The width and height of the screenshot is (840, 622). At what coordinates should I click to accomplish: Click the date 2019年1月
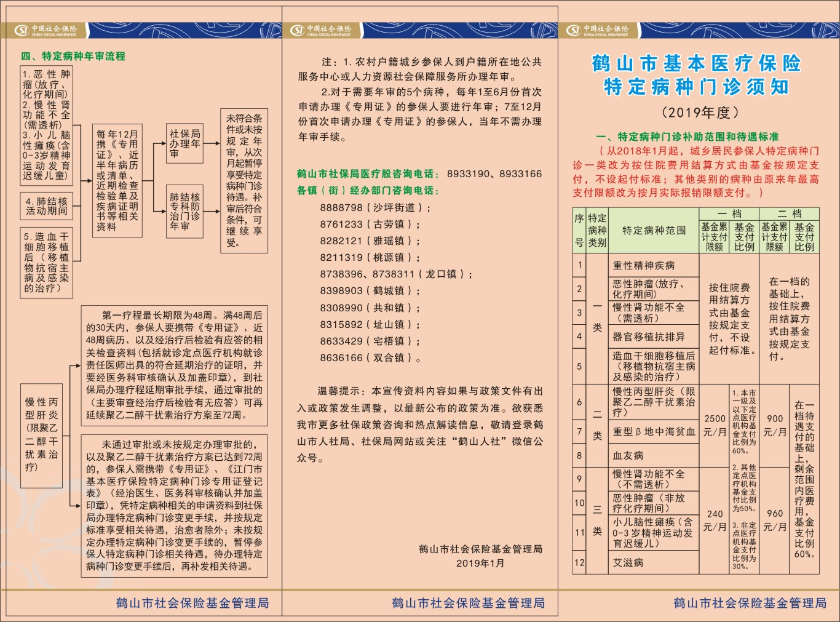click(480, 563)
